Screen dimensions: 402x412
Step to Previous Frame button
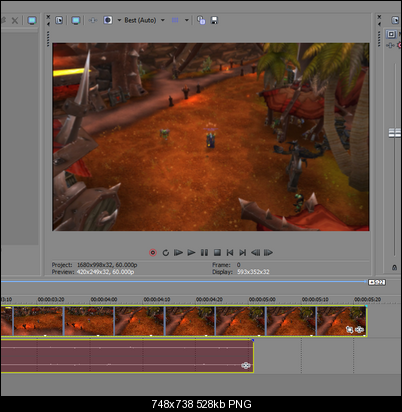point(255,253)
